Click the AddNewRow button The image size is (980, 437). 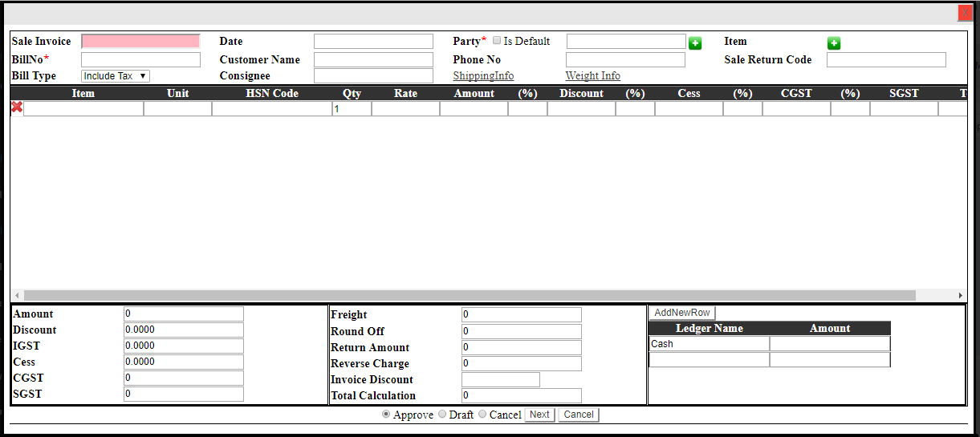point(681,313)
